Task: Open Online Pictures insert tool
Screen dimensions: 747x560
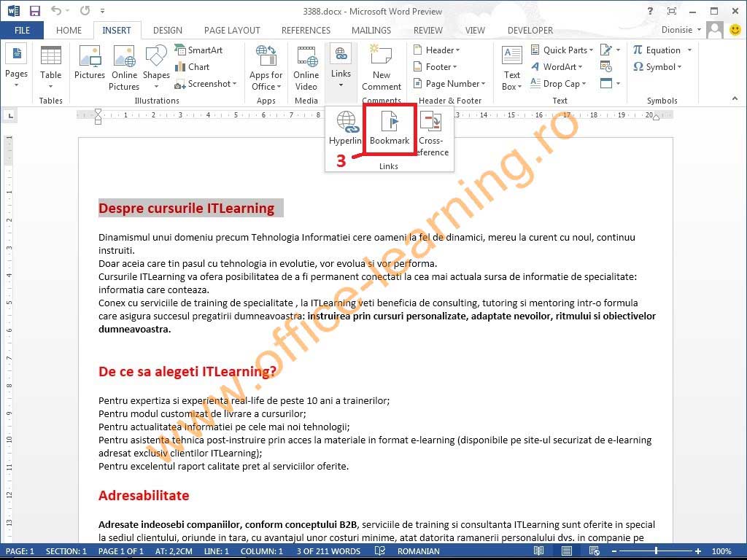Action: [x=124, y=68]
